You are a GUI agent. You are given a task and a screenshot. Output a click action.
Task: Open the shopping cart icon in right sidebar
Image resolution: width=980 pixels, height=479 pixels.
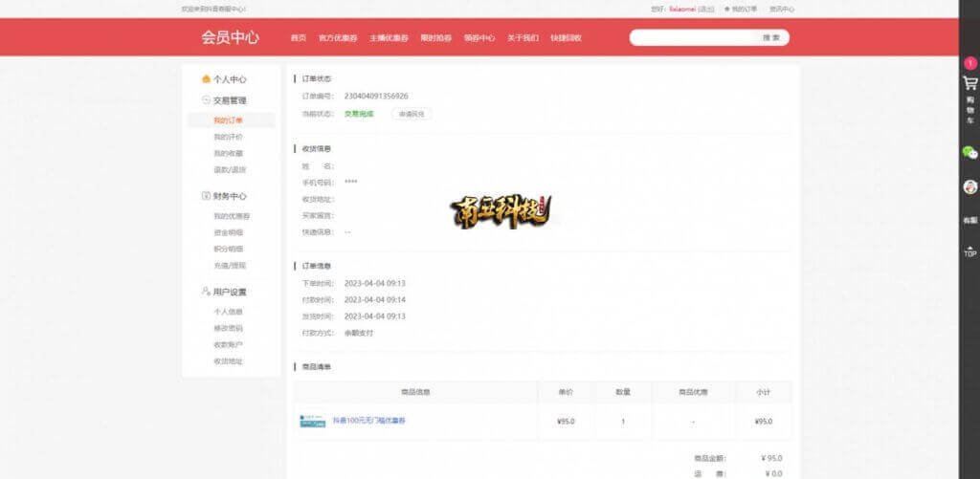(969, 84)
